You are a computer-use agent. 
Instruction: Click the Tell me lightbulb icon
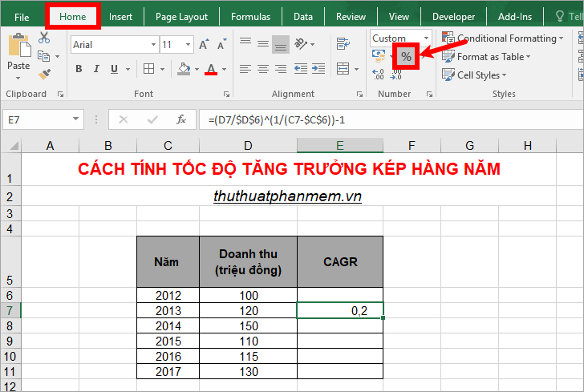coord(559,16)
